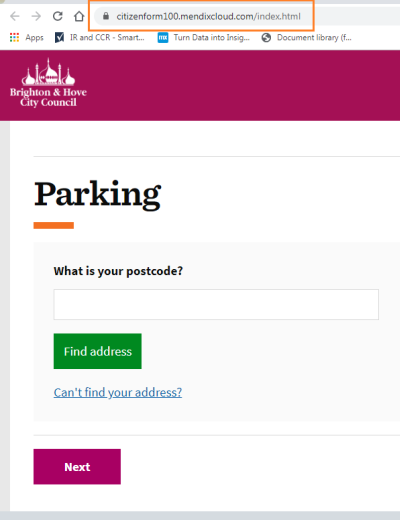Open the IR and CCR - Smart... bookmark
This screenshot has width=400, height=520.
pos(107,38)
